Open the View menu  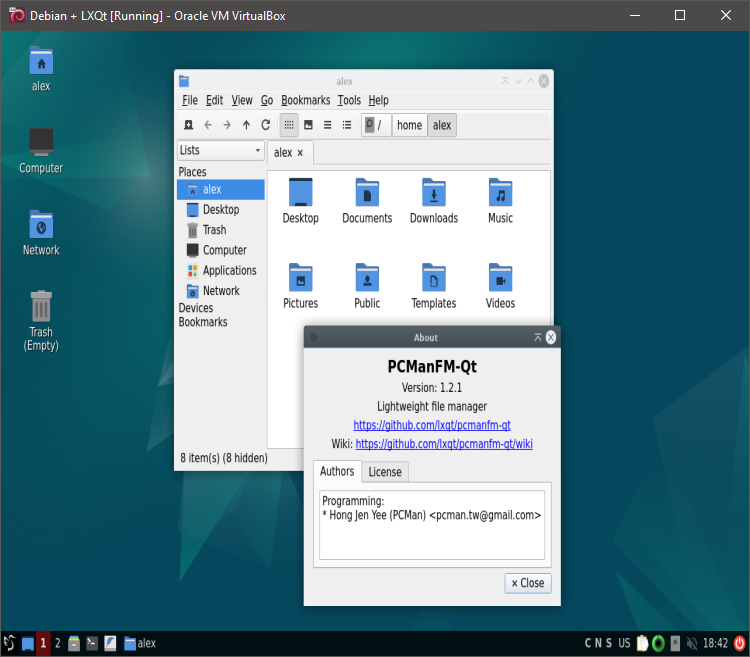(x=242, y=100)
